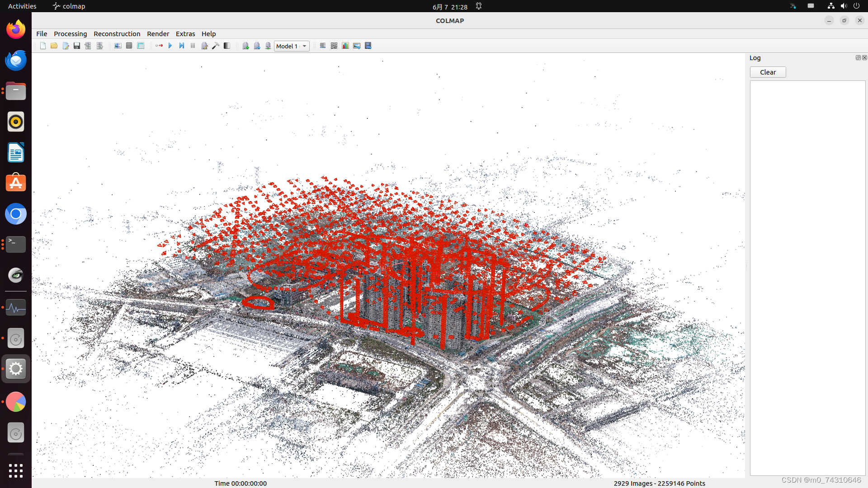This screenshot has height=488, width=868.
Task: Click the notification bell icon
Action: click(479, 6)
